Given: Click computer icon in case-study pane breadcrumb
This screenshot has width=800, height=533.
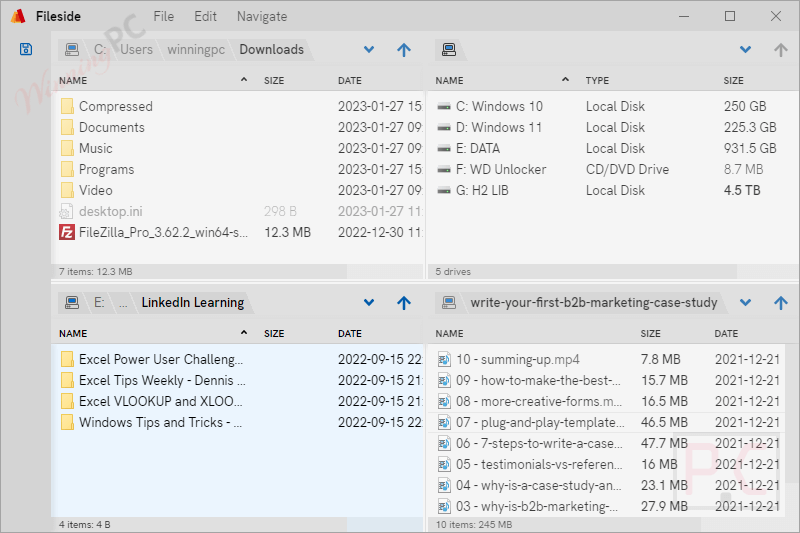Looking at the screenshot, I should click(x=449, y=302).
